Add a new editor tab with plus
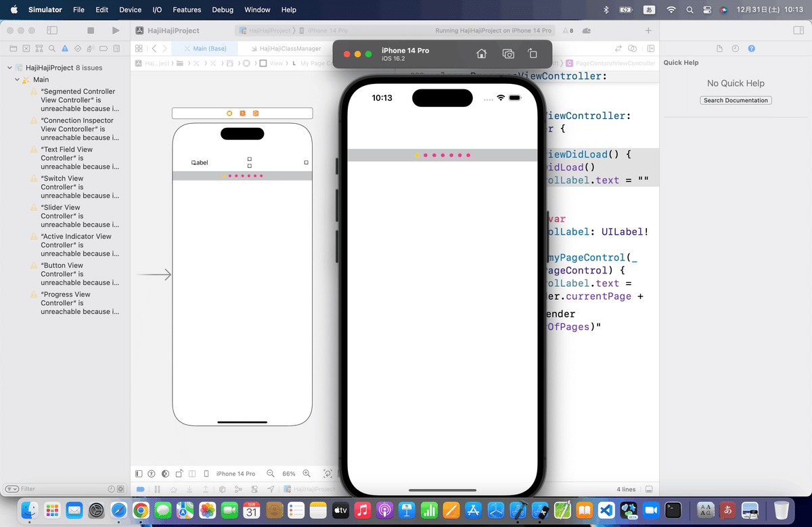The width and height of the screenshot is (812, 527). 648,30
